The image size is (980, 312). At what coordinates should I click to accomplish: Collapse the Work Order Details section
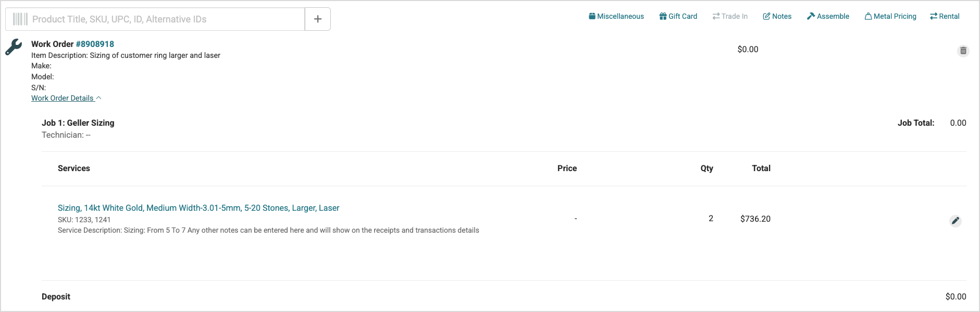66,98
